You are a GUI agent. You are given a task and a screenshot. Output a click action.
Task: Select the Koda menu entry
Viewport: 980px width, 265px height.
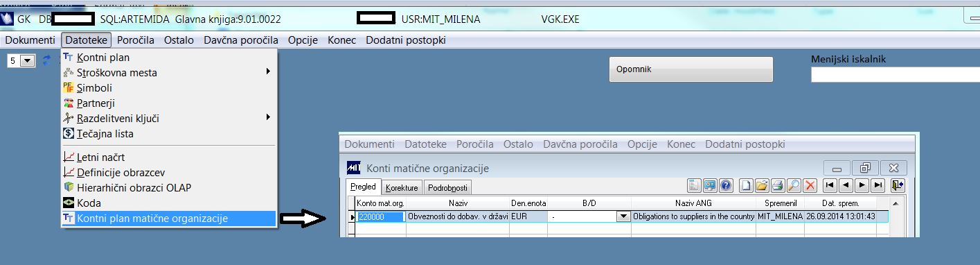169,203
